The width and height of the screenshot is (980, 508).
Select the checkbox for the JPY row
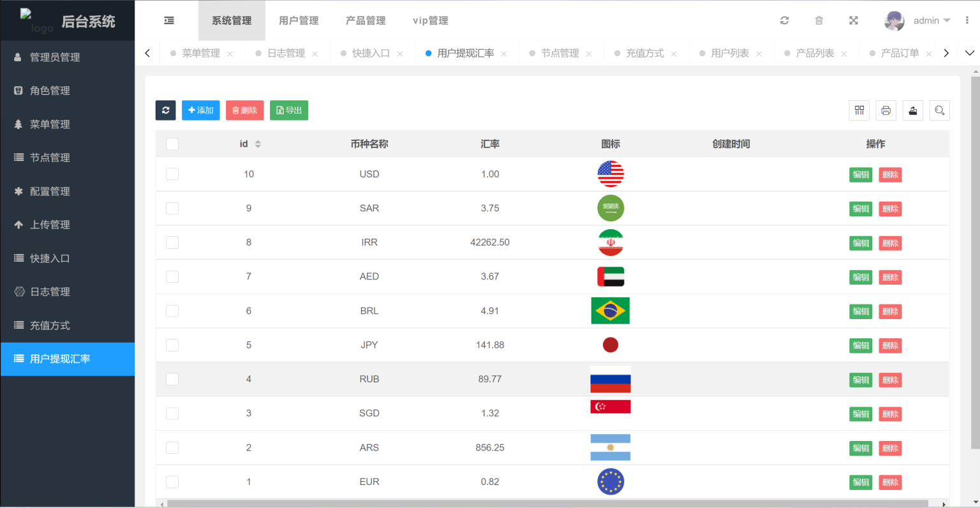172,345
